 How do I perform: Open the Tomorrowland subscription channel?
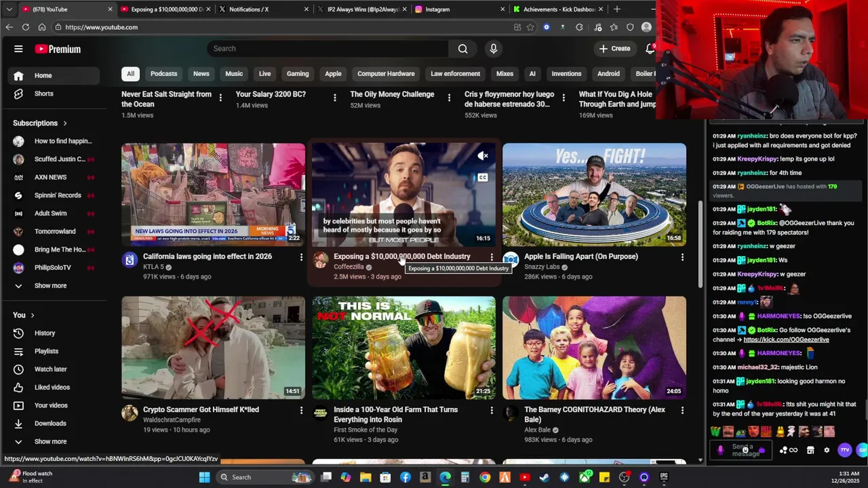click(54, 231)
